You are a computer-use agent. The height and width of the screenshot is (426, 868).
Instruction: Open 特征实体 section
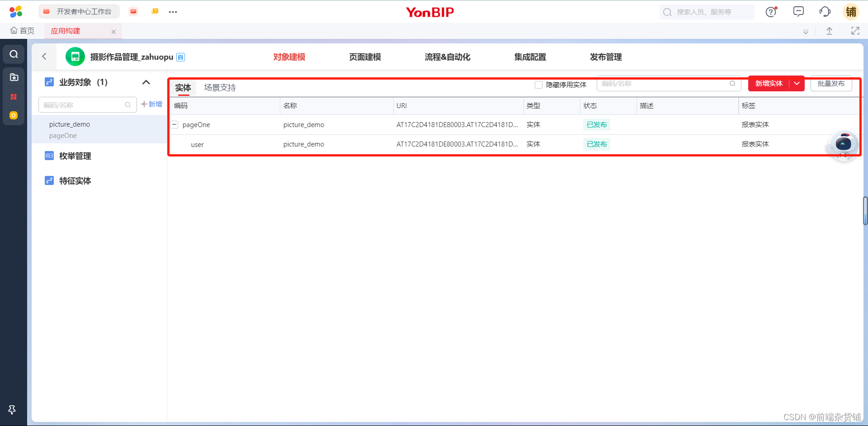pos(75,181)
